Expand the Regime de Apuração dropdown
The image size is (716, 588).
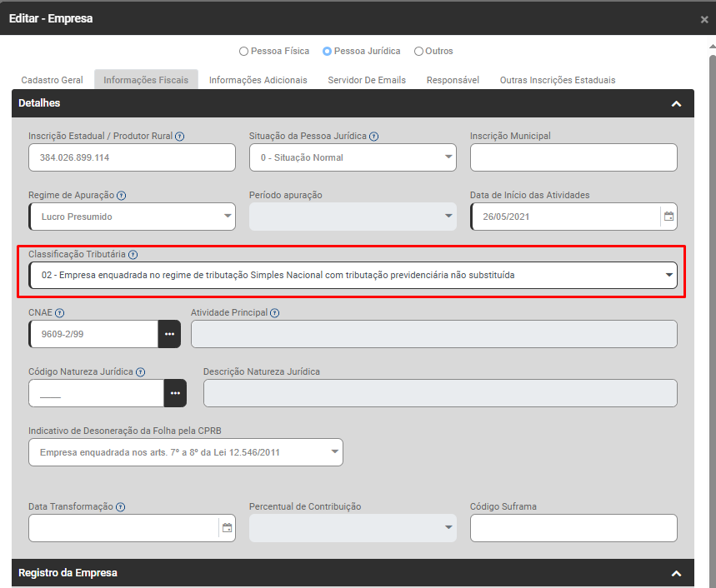coord(132,217)
